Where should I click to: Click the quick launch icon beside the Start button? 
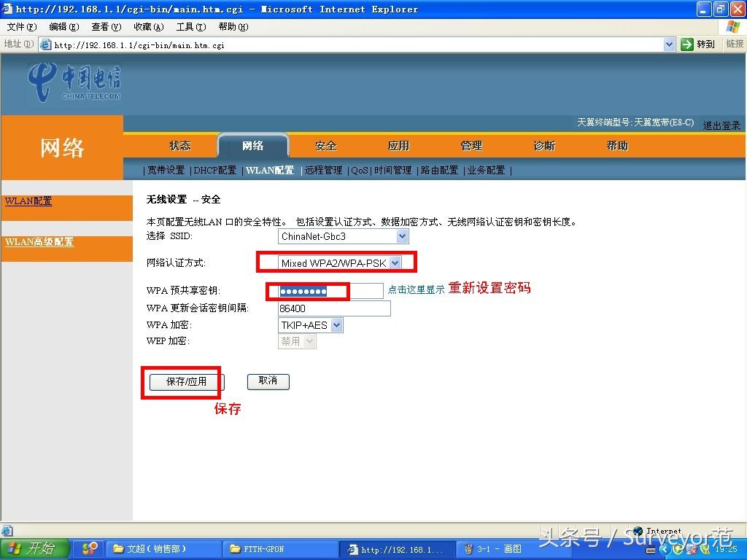88,548
